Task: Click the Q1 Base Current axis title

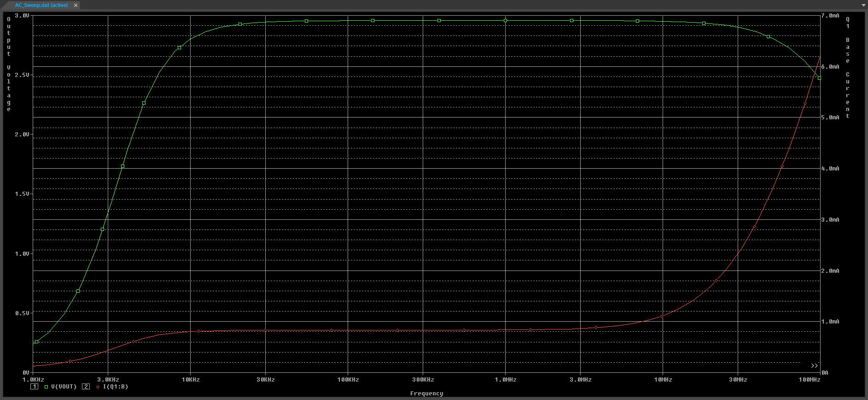Action: [x=847, y=67]
